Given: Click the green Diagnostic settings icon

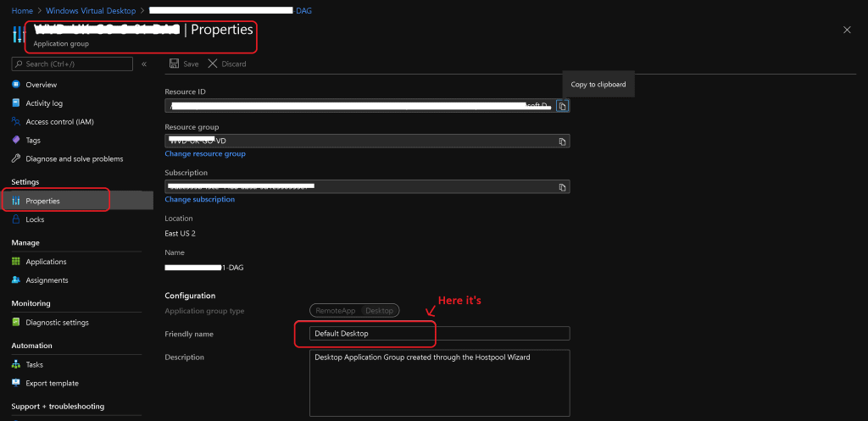Looking at the screenshot, I should pyautogui.click(x=16, y=322).
